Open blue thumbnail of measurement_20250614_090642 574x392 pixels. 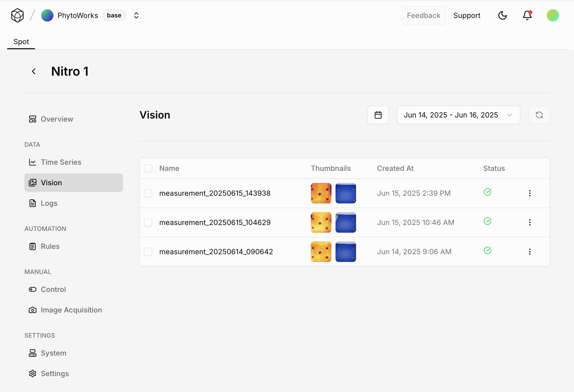[x=346, y=252]
